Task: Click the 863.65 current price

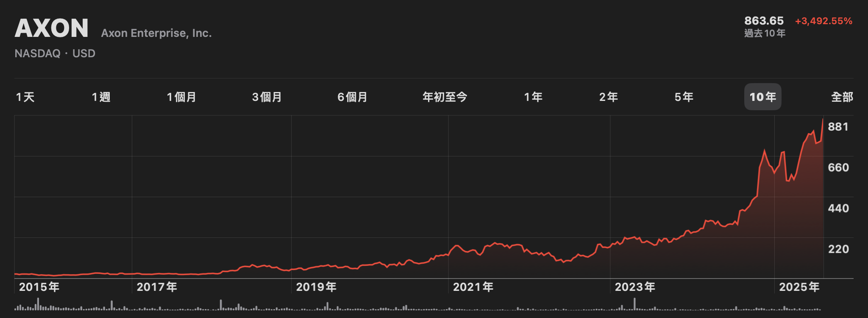Action: (764, 21)
